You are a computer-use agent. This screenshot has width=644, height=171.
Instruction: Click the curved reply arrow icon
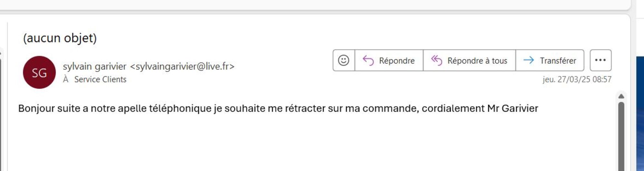[x=368, y=60]
